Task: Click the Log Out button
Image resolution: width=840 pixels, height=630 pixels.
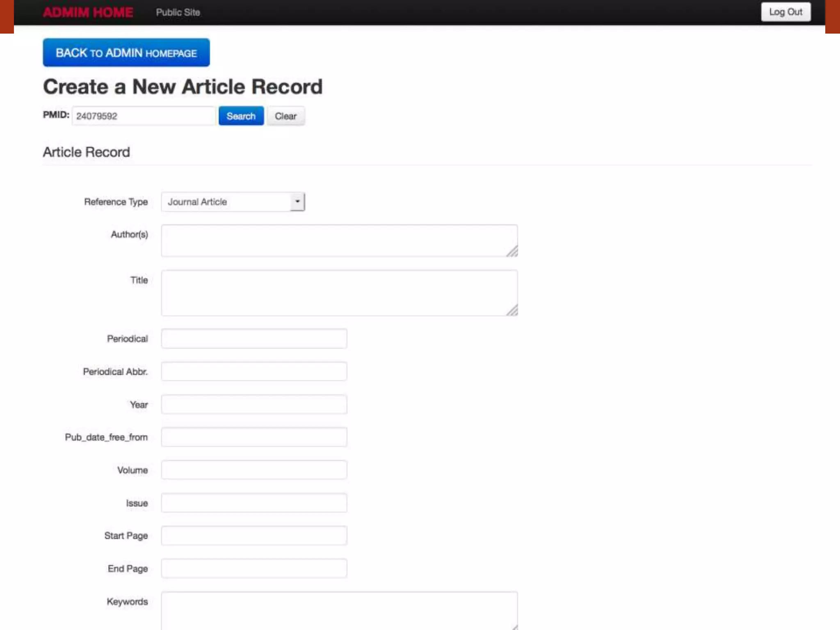Action: 786,12
